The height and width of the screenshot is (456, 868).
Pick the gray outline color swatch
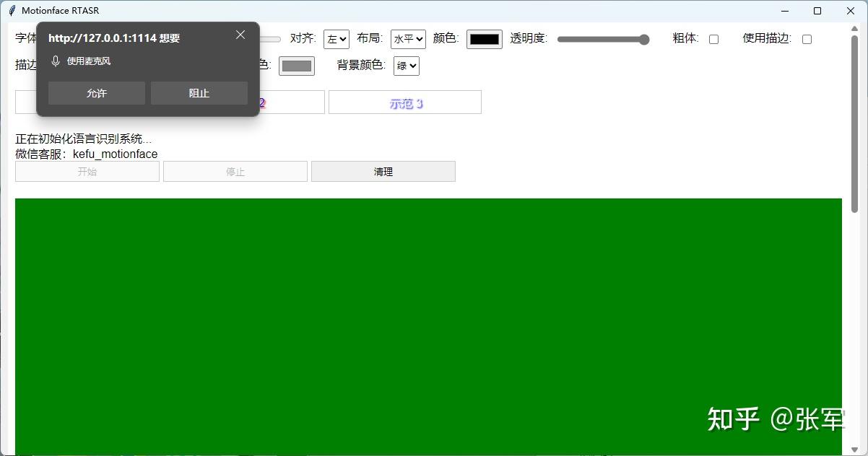[x=296, y=66]
